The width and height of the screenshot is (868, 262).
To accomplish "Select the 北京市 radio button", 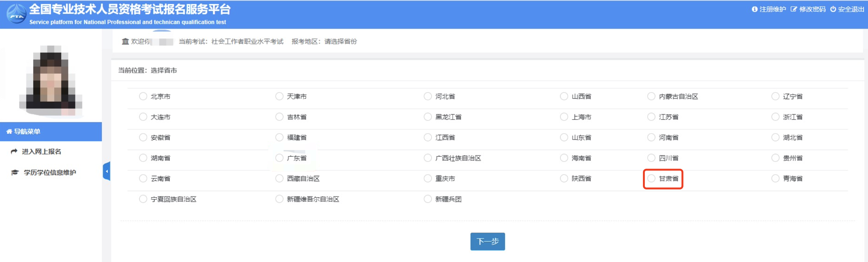I will 143,96.
